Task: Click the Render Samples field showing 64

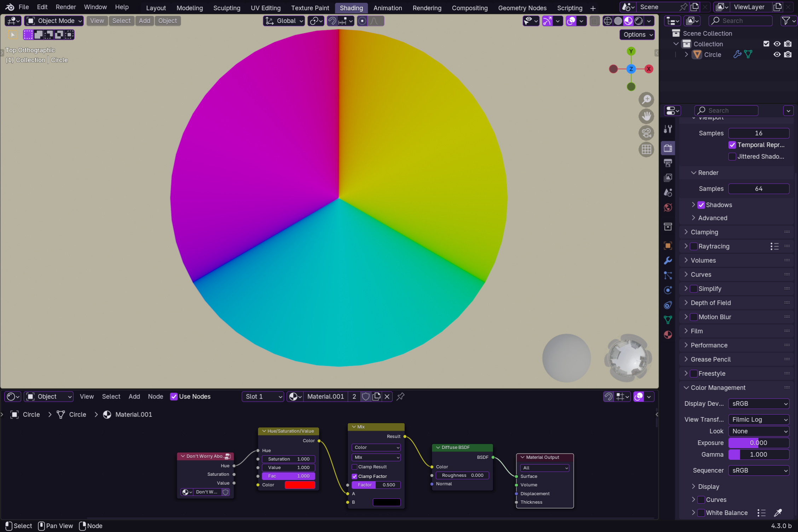Action: 758,189
